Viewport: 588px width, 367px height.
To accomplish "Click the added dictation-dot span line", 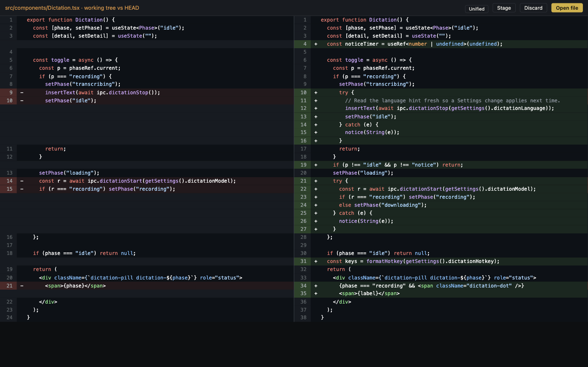I will [x=441, y=285].
